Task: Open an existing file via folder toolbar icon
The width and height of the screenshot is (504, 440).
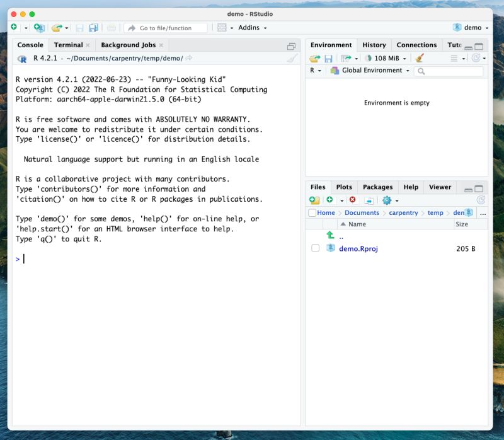Action: (x=55, y=27)
